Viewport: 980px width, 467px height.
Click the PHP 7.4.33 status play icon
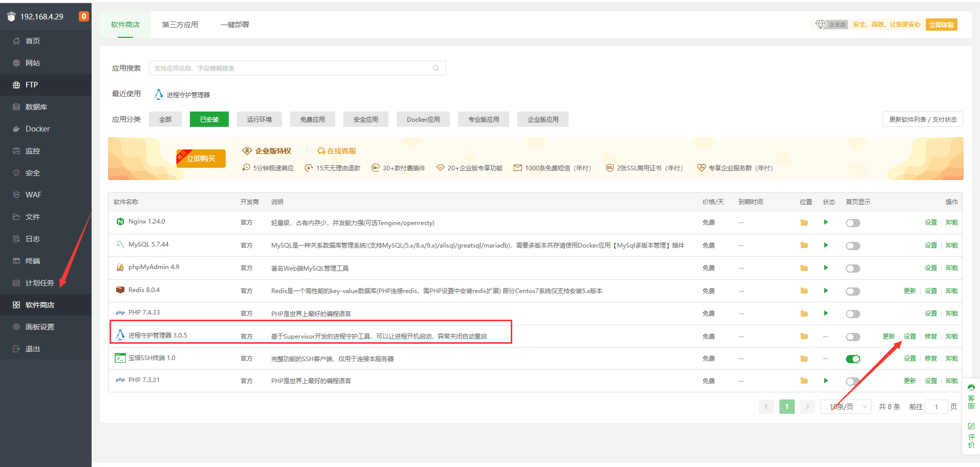(825, 313)
